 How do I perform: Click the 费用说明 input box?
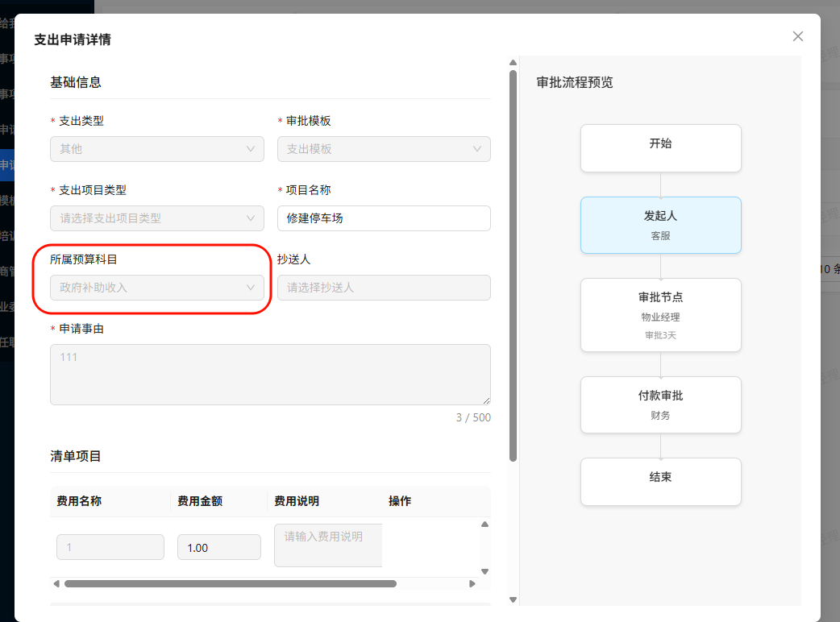328,545
